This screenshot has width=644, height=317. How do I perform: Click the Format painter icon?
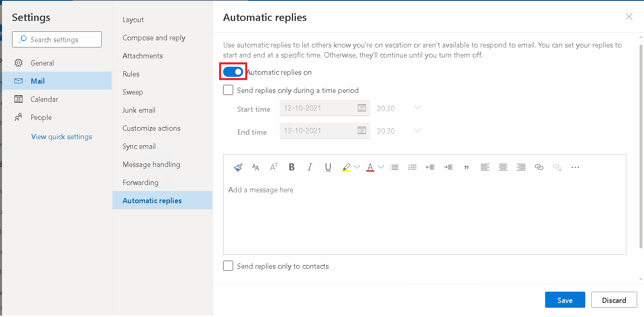(x=238, y=167)
